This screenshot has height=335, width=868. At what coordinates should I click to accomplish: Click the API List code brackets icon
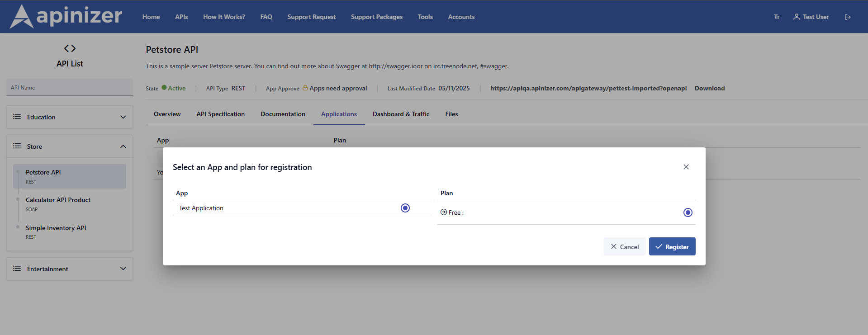[x=70, y=48]
